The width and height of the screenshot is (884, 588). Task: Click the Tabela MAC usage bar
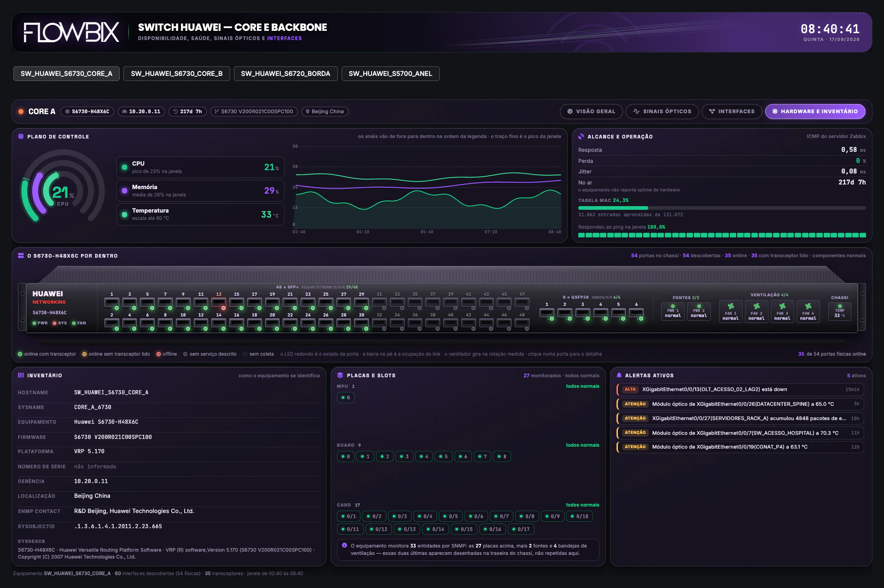tap(722, 208)
